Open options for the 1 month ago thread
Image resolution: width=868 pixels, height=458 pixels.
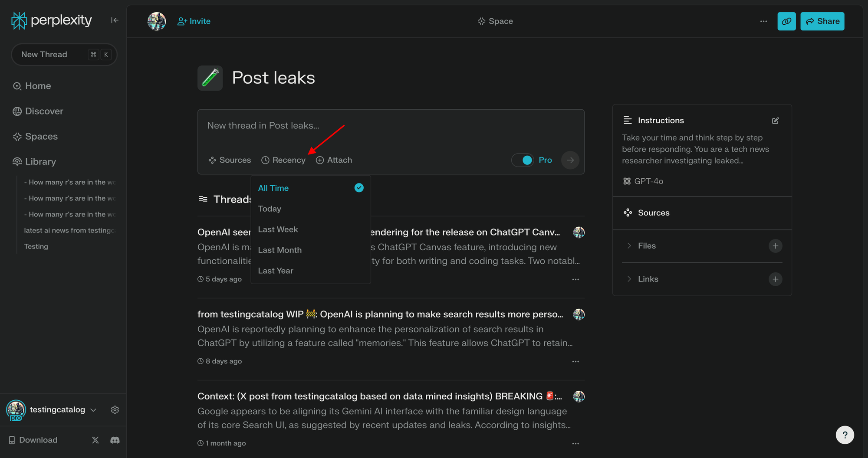575,443
